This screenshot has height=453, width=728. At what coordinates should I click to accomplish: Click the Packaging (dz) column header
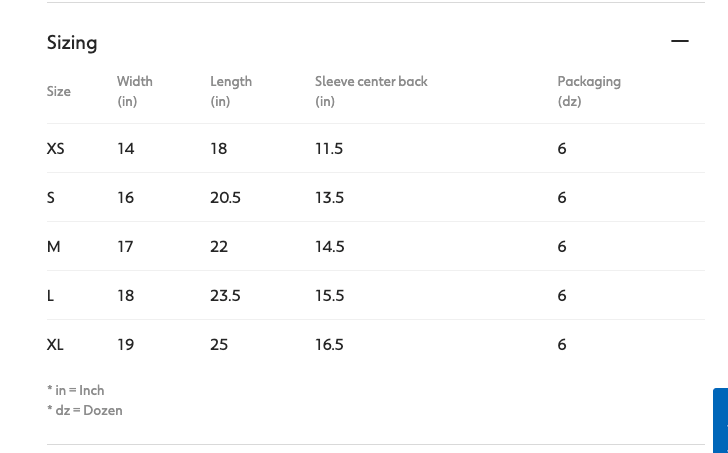click(589, 91)
